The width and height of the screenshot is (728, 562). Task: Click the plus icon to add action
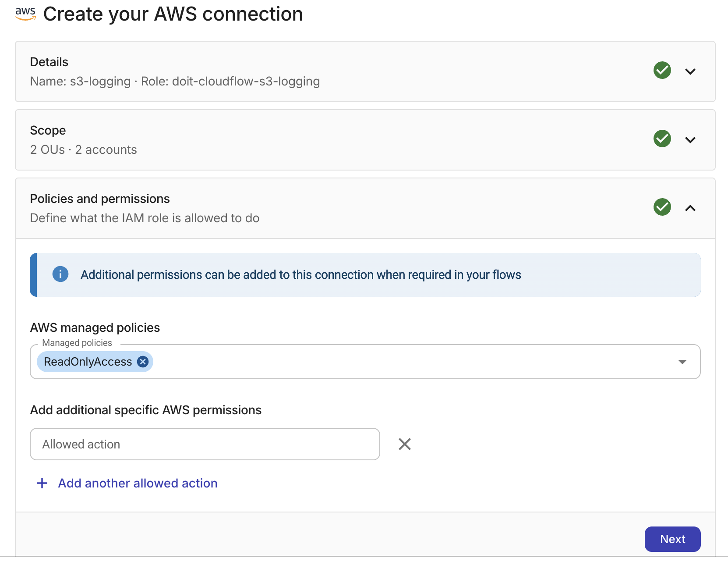[x=42, y=483]
